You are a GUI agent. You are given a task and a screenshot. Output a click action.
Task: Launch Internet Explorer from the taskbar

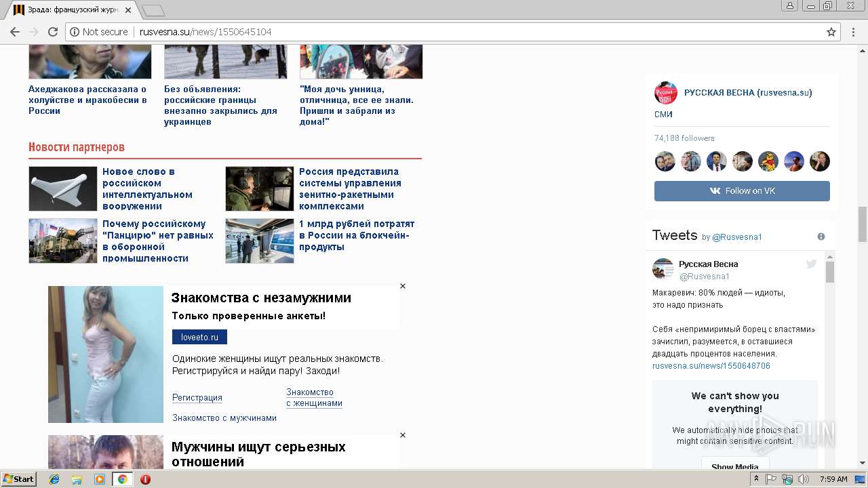point(54,479)
